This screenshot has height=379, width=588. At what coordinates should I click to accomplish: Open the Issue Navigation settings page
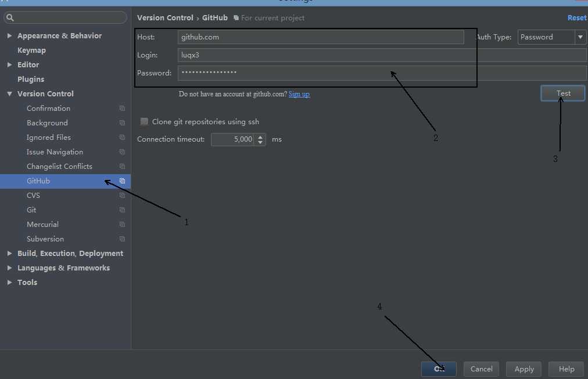[x=55, y=151]
